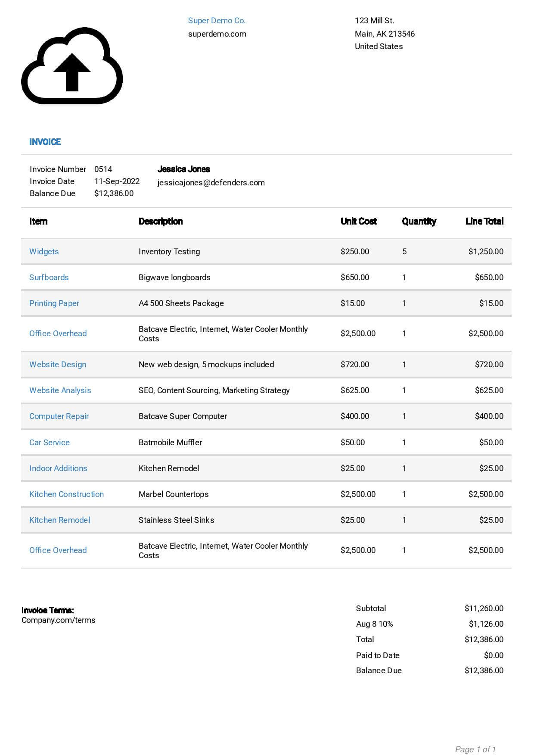Open the Kitchen Remodel item link
Image resolution: width=534 pixels, height=756 pixels.
pos(59,520)
